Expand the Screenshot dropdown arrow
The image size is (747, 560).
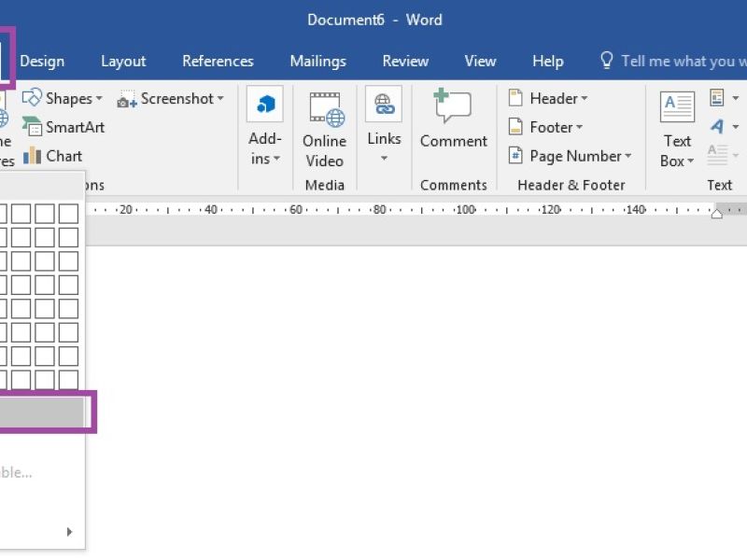[x=220, y=98]
